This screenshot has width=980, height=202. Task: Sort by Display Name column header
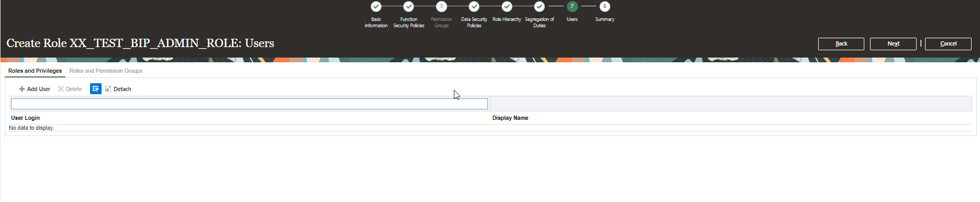[510, 118]
